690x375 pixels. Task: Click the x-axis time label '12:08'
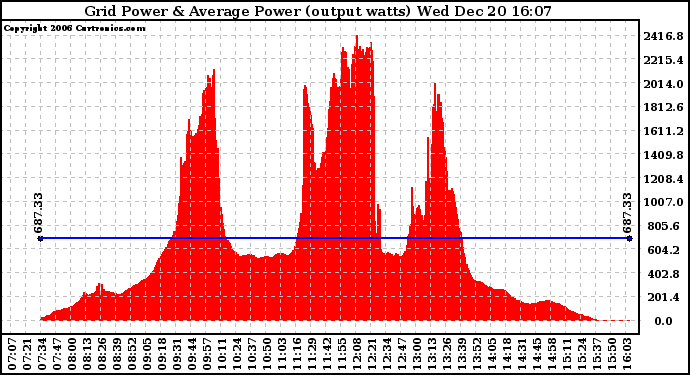coord(357,354)
